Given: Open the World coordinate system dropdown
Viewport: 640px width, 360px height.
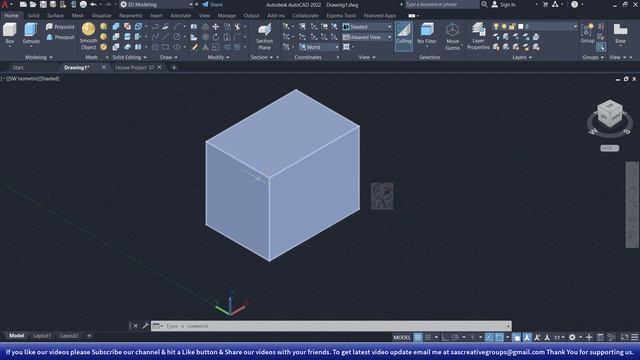Looking at the screenshot, I should pyautogui.click(x=319, y=47).
